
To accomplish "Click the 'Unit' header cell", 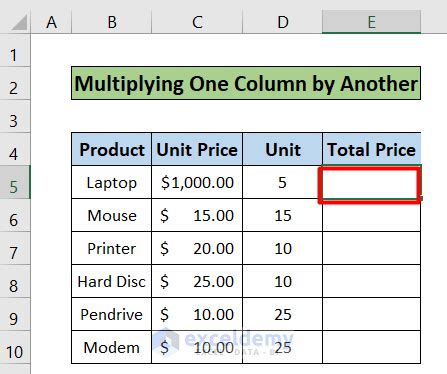I will [283, 149].
